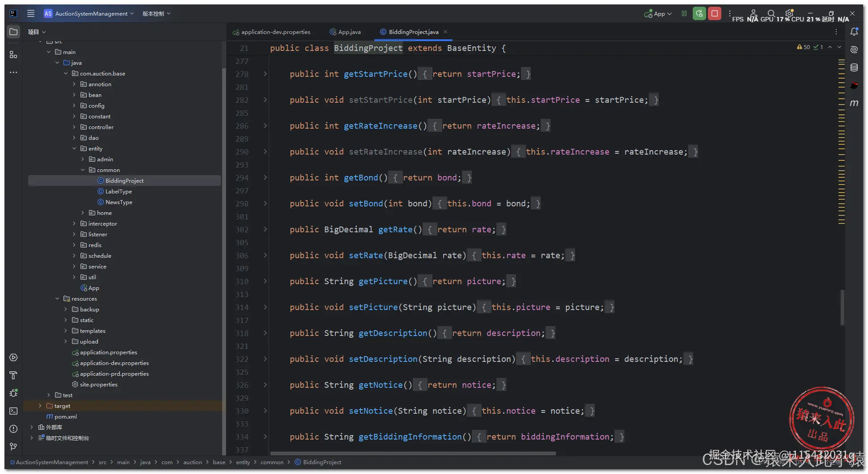
Task: Open the Maven tool window
Action: tap(854, 103)
